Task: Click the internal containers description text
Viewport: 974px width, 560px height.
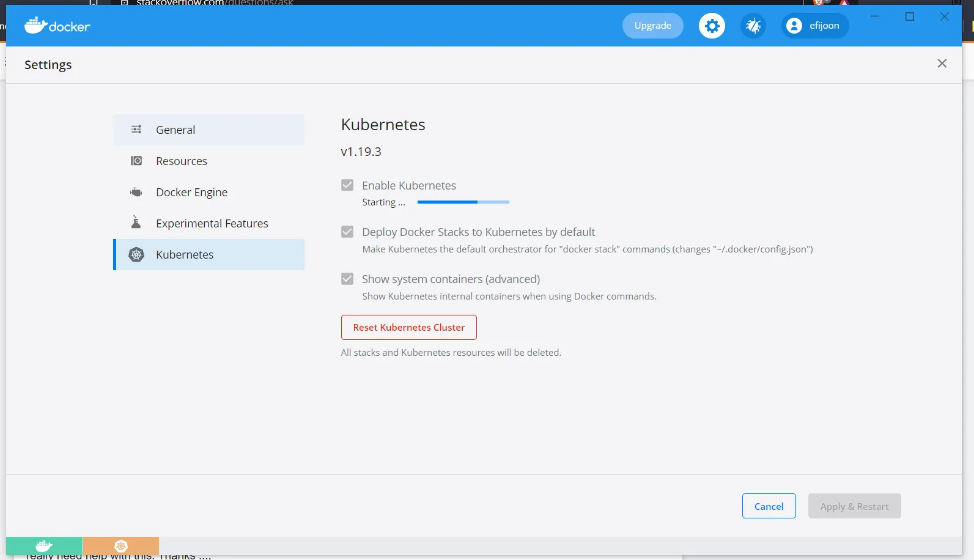Action: point(509,297)
